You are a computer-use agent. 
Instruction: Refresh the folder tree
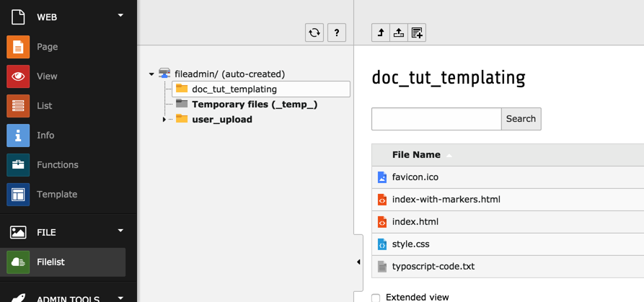314,32
